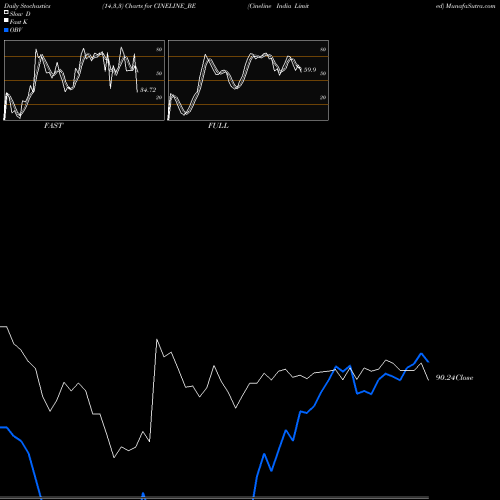Click the FULL chart label

[218, 125]
